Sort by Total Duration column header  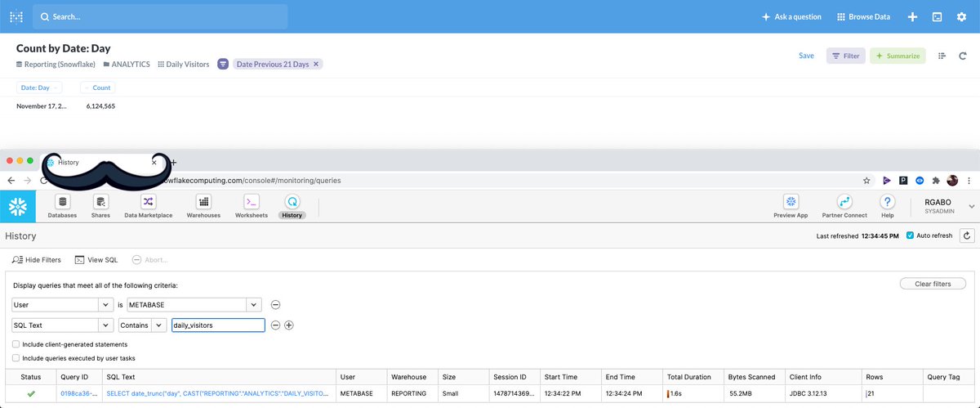point(693,377)
